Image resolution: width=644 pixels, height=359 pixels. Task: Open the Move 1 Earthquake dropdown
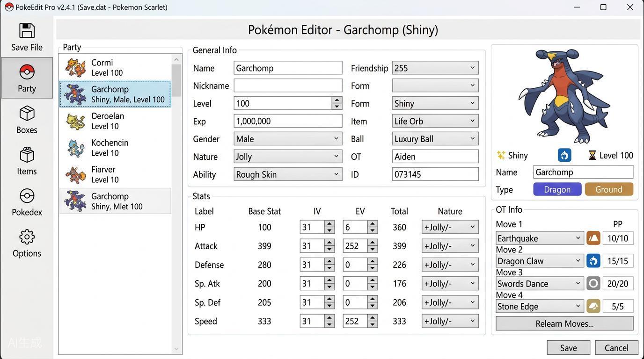tap(540, 238)
